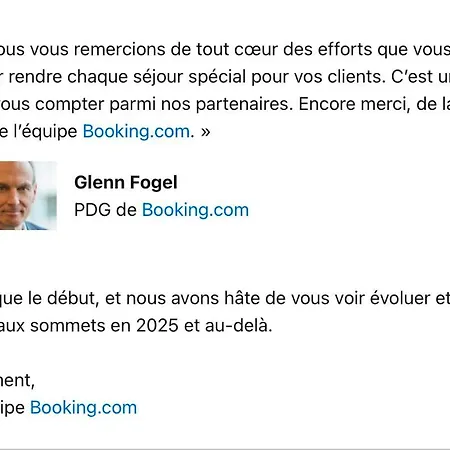Click the word "partenaires" in the third line
Image resolution: width=450 pixels, height=450 pixels.
[x=244, y=104]
